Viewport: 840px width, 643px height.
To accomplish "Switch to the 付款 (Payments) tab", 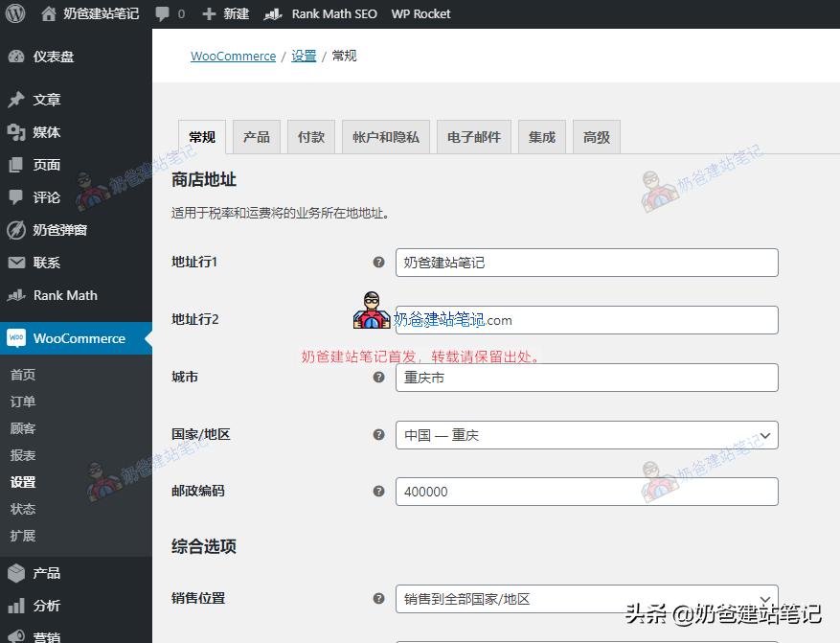I will click(x=310, y=136).
